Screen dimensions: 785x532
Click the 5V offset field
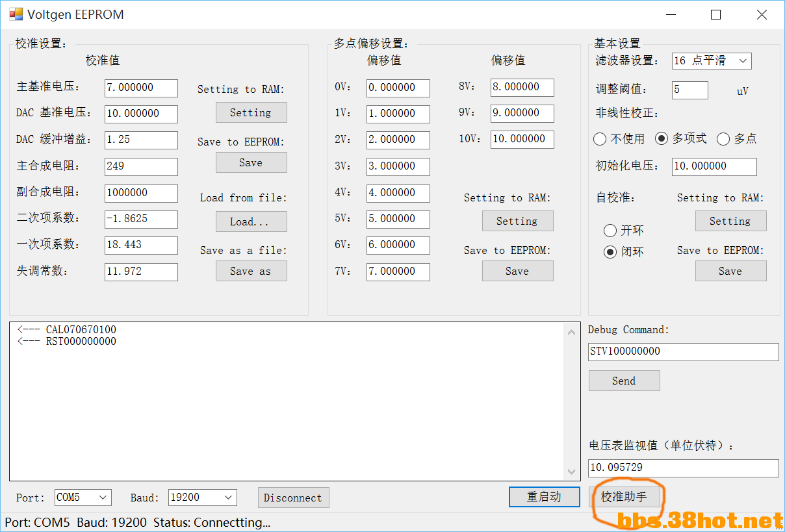(x=398, y=219)
